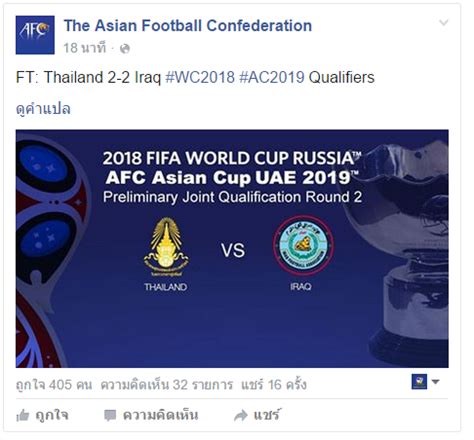The height and width of the screenshot is (440, 474).
Task: Open the Thailand vs Iraq match image
Action: 232,249
